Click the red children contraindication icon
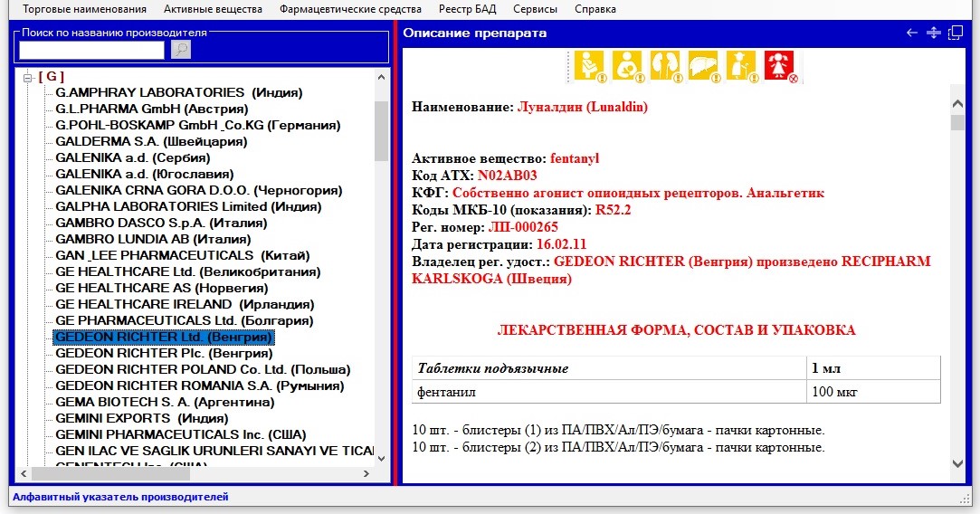 click(x=780, y=66)
